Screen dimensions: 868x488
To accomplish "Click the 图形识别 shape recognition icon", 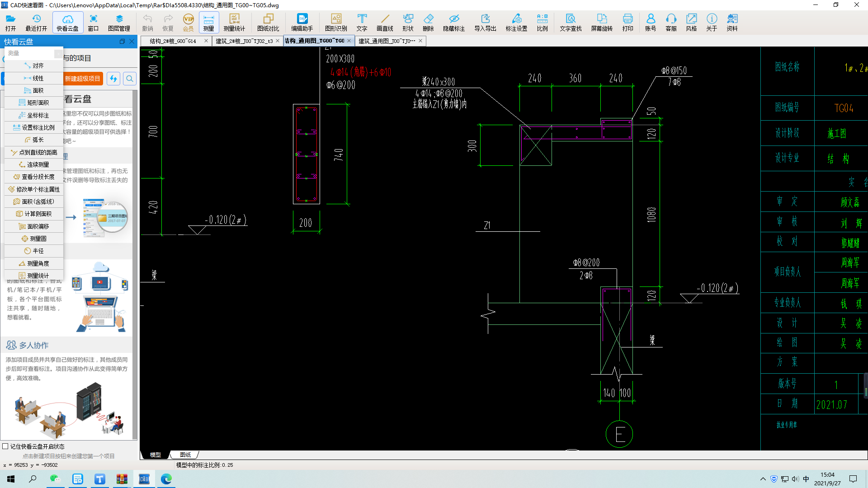I will pyautogui.click(x=336, y=22).
